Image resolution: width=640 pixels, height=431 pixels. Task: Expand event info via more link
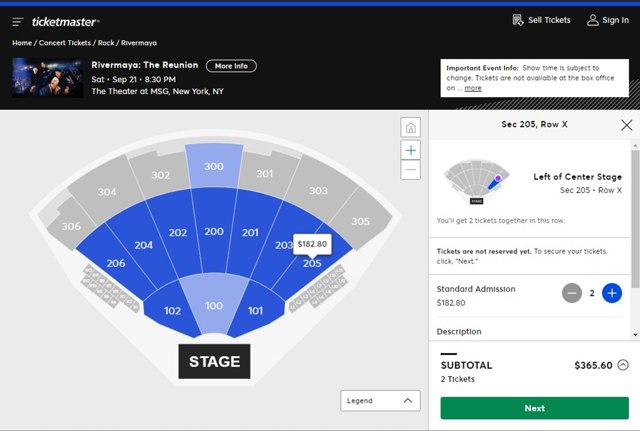pos(473,88)
